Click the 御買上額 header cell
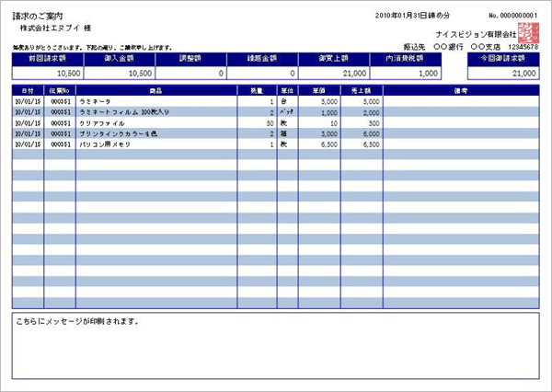This screenshot has width=552, height=392. [334, 59]
